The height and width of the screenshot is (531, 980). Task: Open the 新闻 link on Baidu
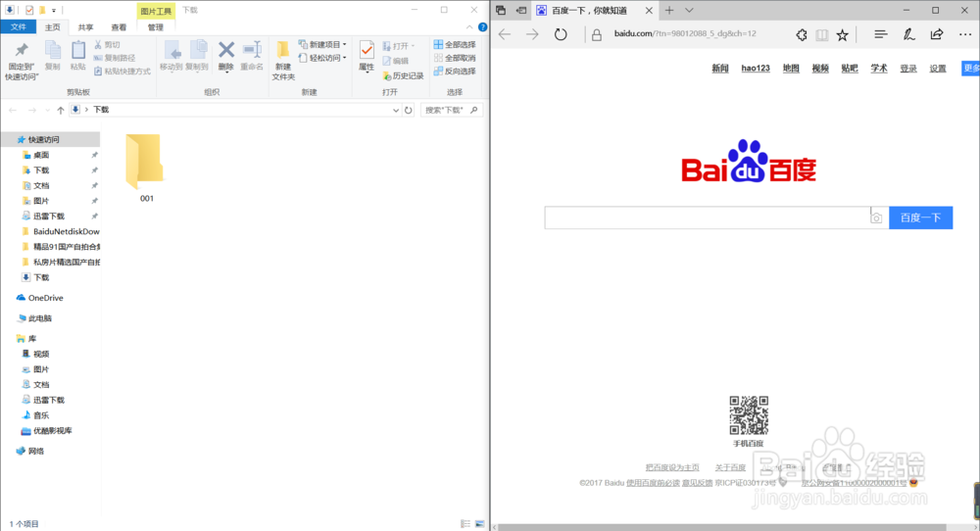720,69
